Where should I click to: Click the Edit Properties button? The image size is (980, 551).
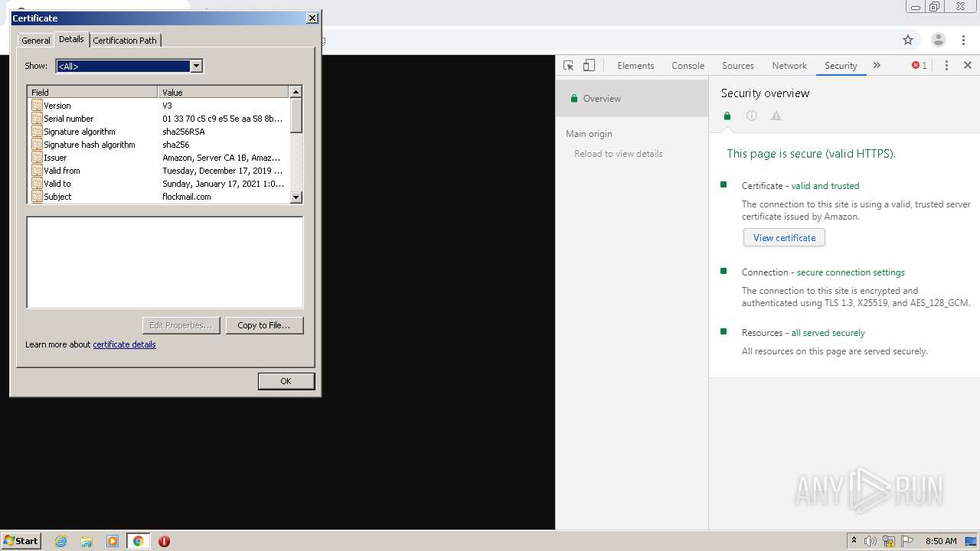tap(181, 325)
